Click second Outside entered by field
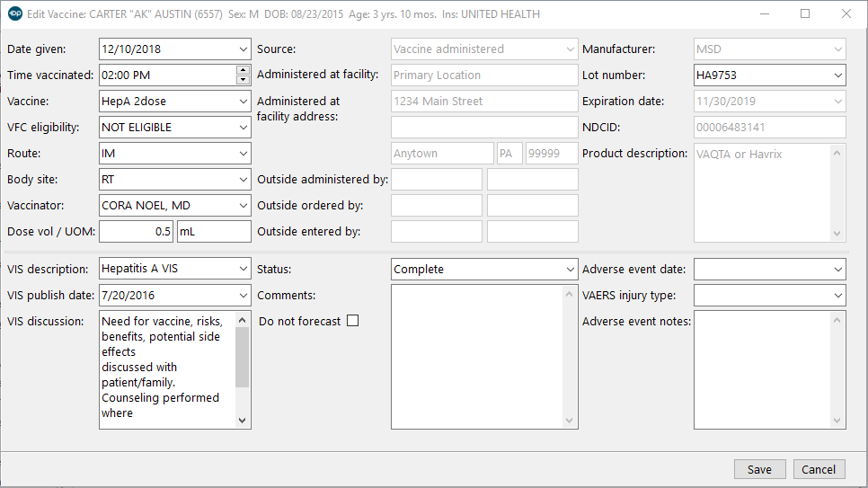The height and width of the screenshot is (488, 868). (533, 232)
